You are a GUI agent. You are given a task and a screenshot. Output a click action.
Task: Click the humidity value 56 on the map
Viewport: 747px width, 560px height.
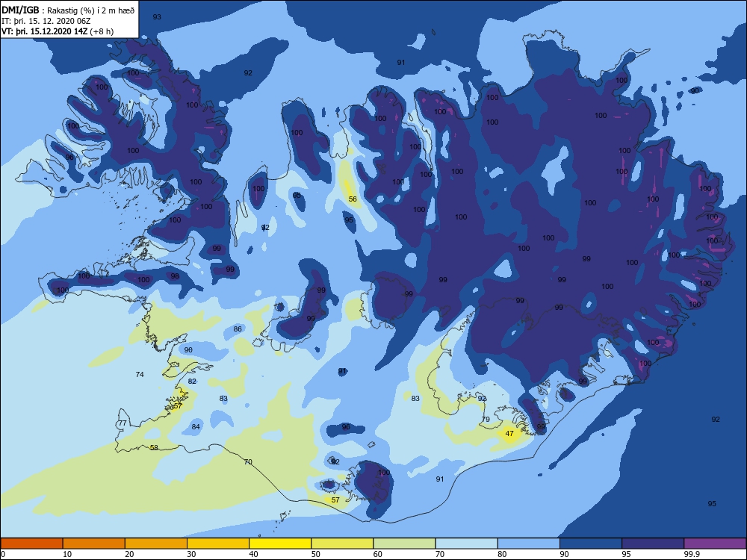pos(353,199)
